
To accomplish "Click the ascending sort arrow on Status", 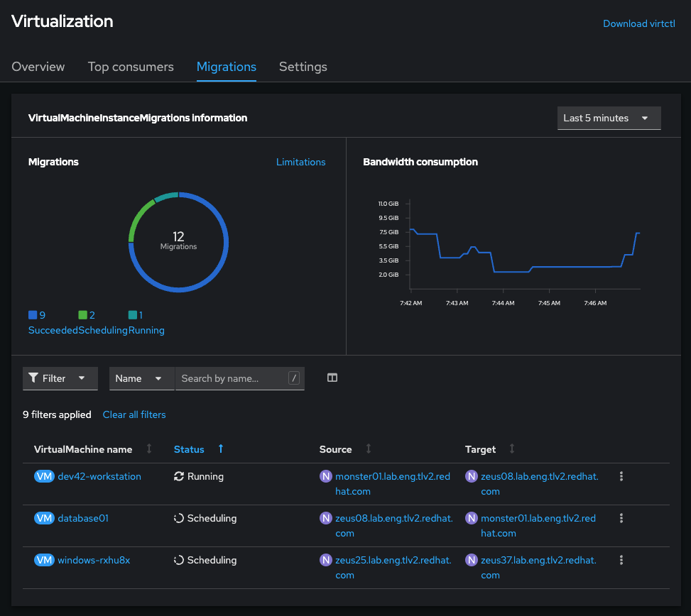I will [220, 449].
